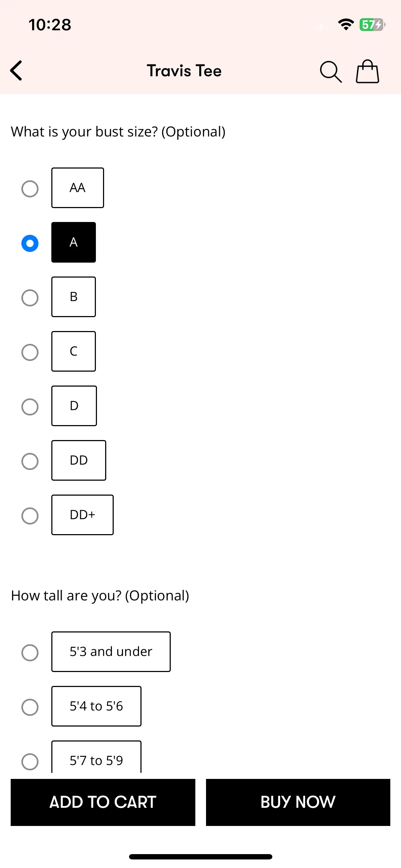Pick the 5'7 to 5'9 height box

pyautogui.click(x=96, y=757)
